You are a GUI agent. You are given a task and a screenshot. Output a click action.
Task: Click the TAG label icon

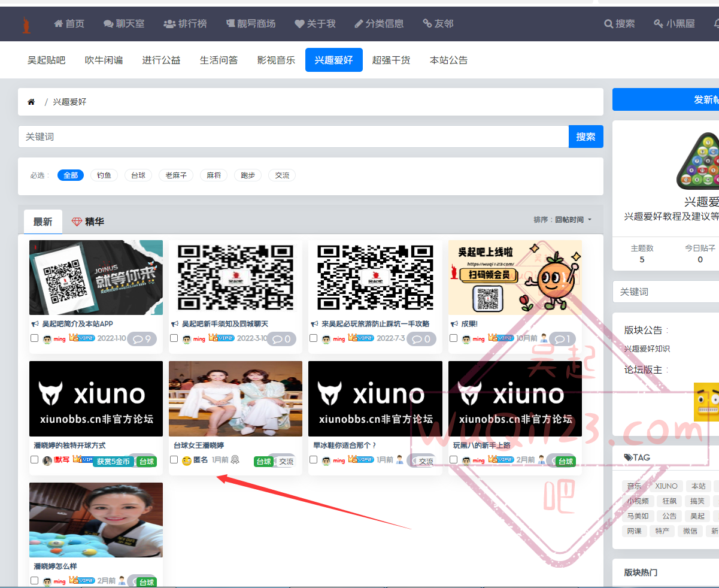pyautogui.click(x=628, y=457)
